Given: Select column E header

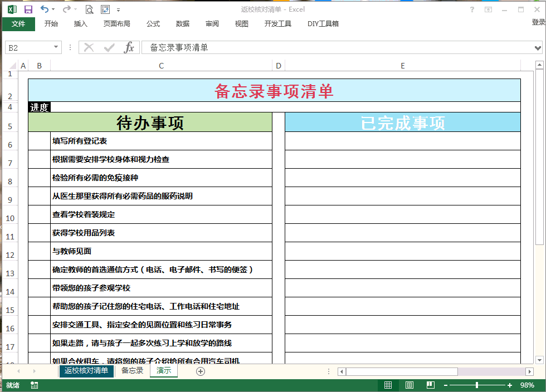Looking at the screenshot, I should point(402,66).
